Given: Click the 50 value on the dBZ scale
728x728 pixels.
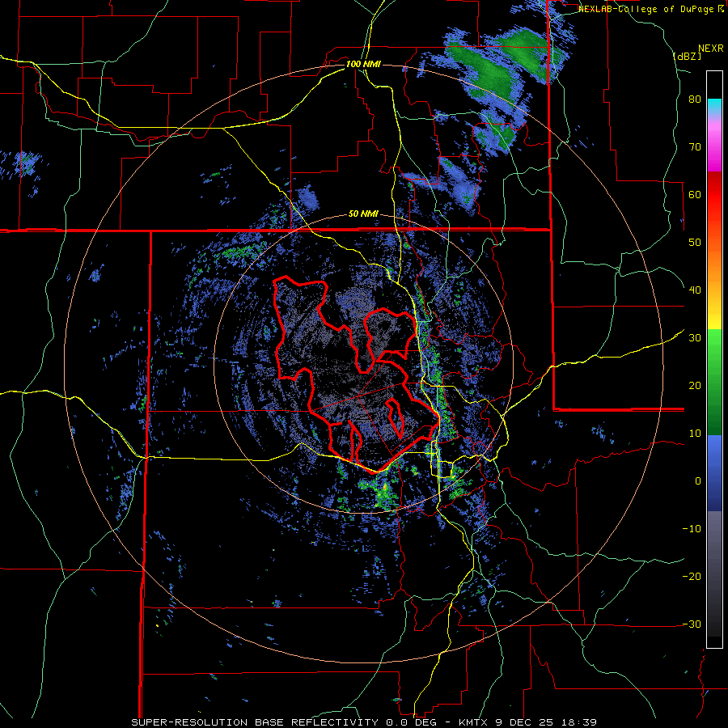Looking at the screenshot, I should pos(695,243).
